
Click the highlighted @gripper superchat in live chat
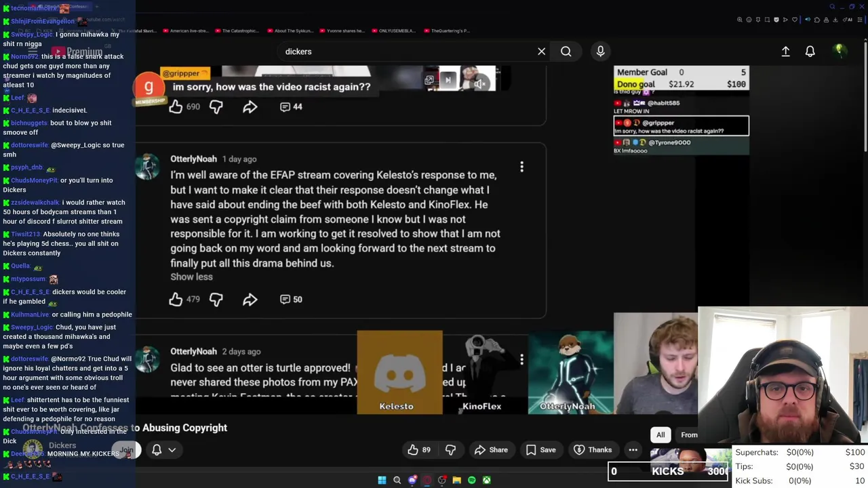tap(682, 126)
